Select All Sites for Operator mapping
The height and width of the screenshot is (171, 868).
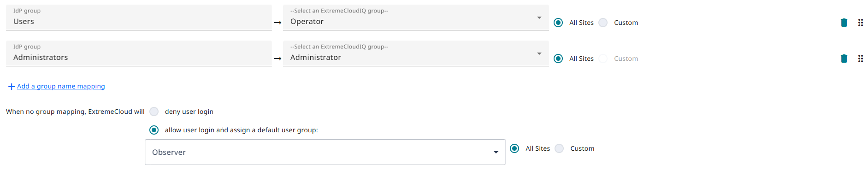point(558,23)
